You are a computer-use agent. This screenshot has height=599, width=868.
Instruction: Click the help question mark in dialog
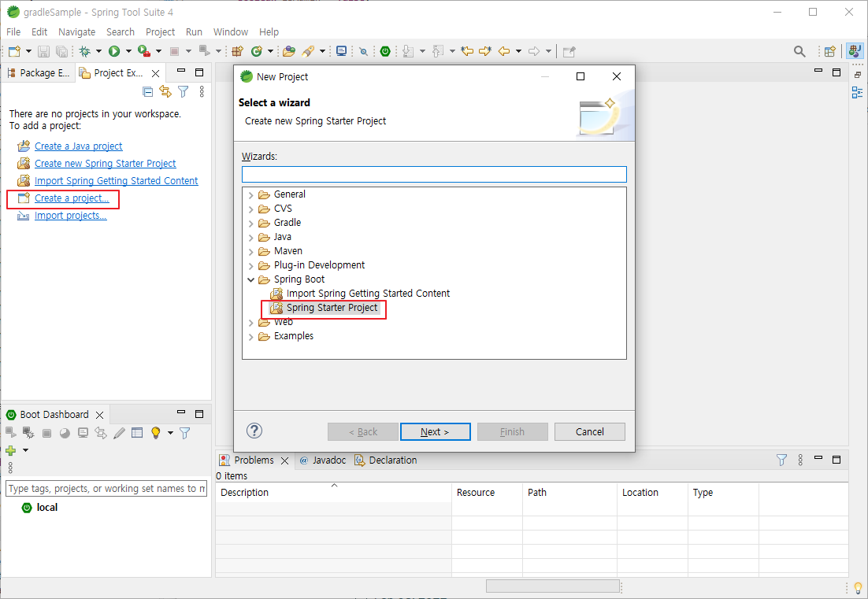click(254, 431)
